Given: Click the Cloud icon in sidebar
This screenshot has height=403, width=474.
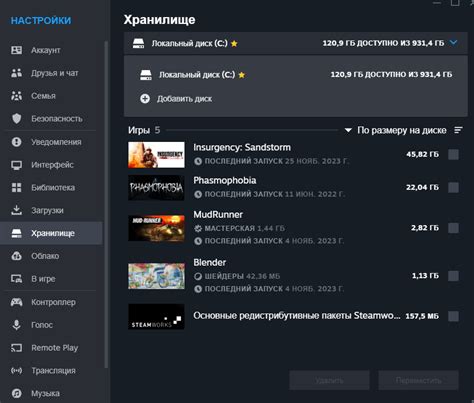Looking at the screenshot, I should click(16, 256).
